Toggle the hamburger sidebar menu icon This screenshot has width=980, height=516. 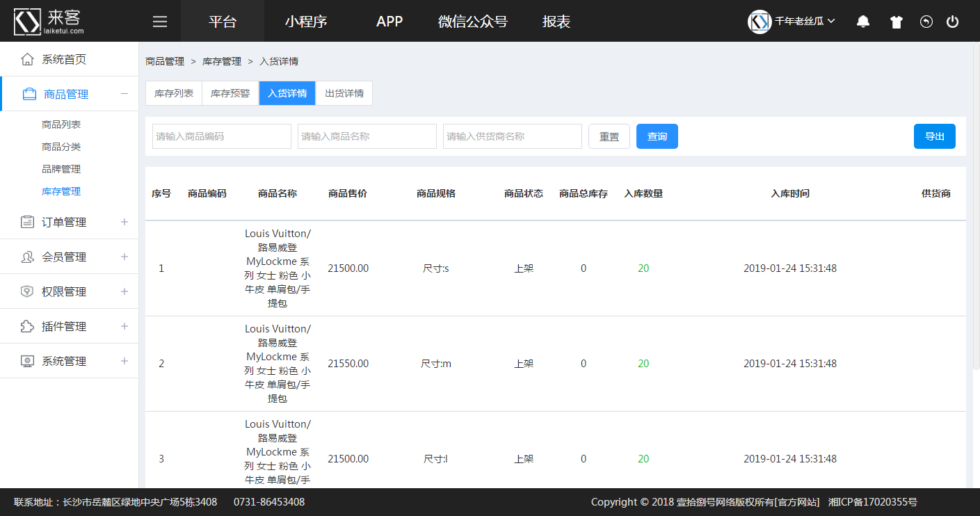(160, 22)
